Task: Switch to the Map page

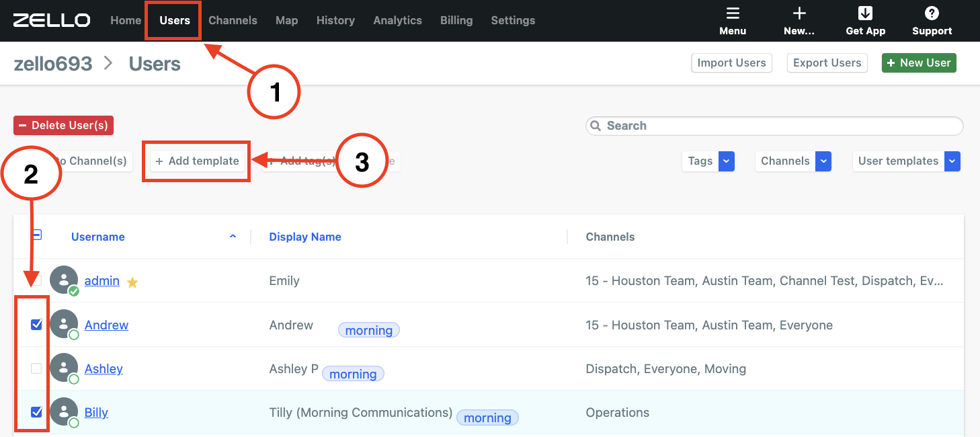Action: point(286,20)
